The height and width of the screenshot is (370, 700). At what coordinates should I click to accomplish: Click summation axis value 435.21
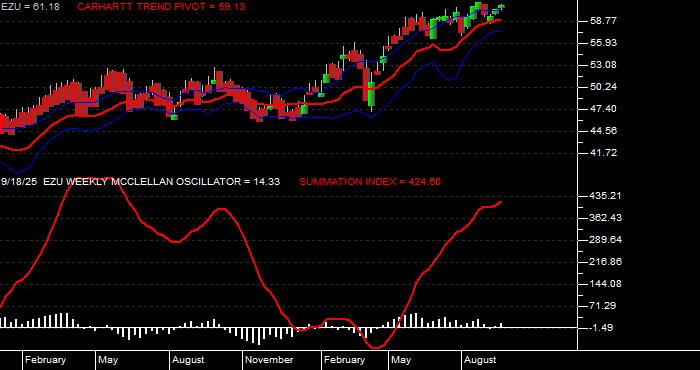pyautogui.click(x=605, y=195)
